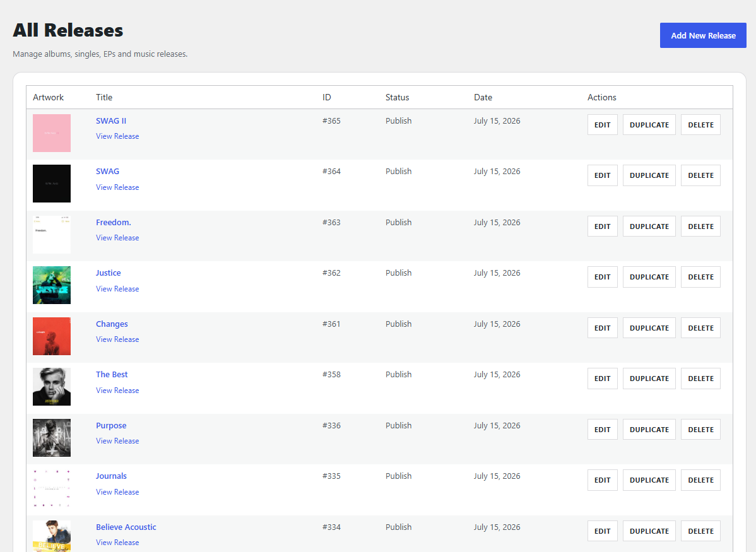Edit the SWAG release #364
756x552 pixels.
point(602,175)
